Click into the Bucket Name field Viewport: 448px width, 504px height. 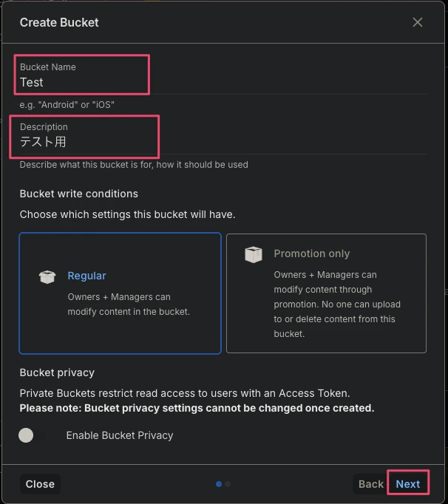coord(223,75)
